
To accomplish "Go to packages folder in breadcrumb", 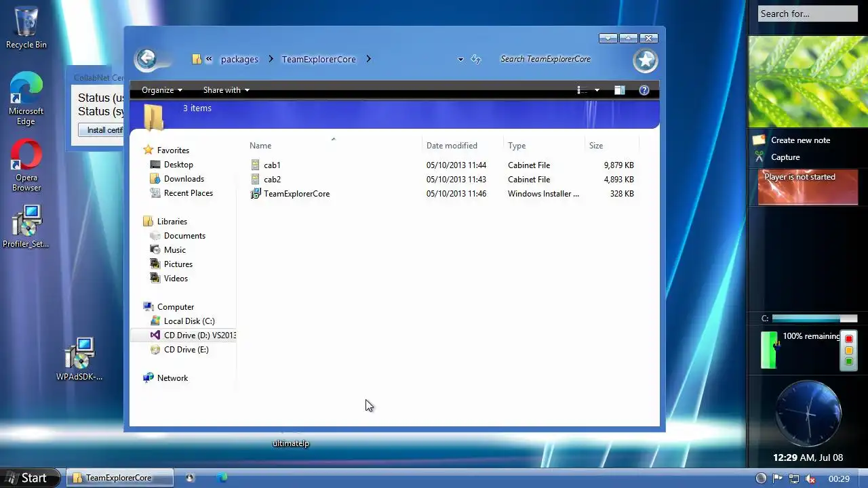I will [x=239, y=60].
